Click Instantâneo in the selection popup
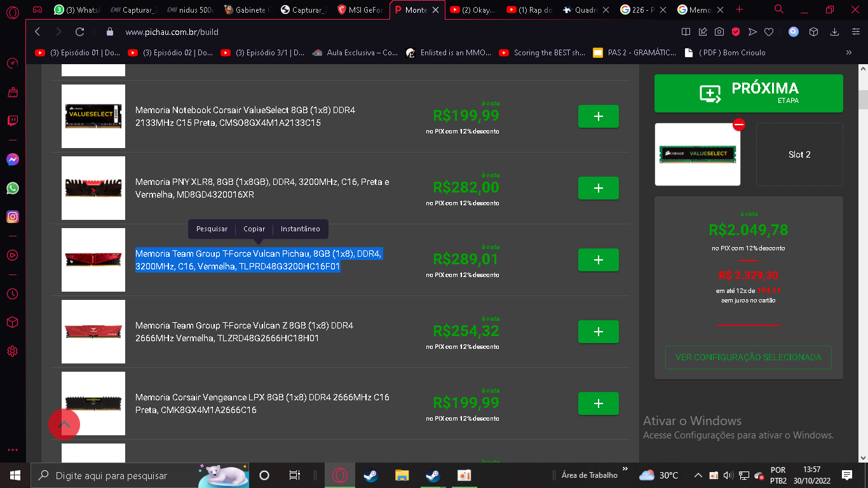 [301, 229]
